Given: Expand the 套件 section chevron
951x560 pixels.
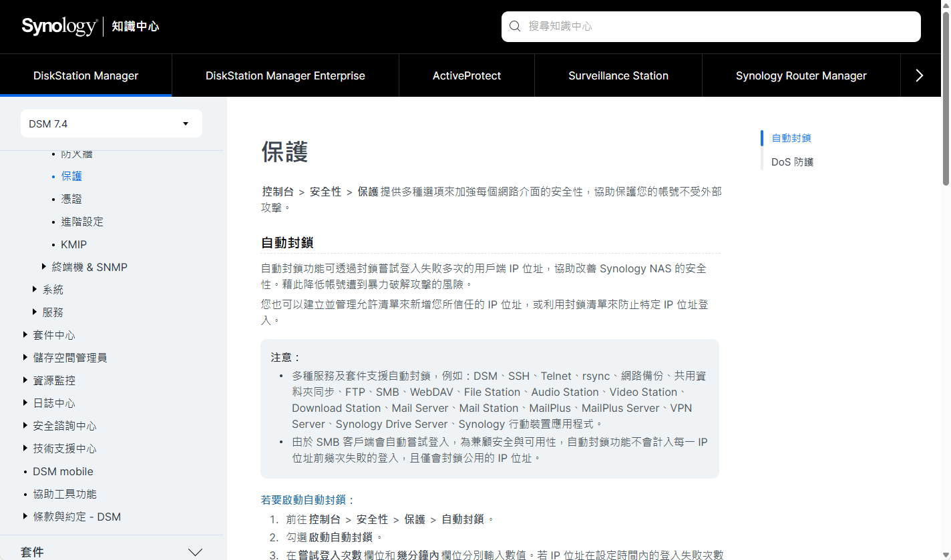Looking at the screenshot, I should 195,553.
